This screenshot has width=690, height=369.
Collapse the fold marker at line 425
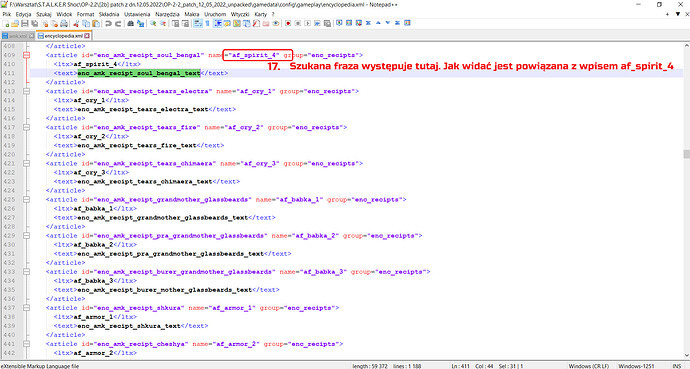pyautogui.click(x=26, y=199)
